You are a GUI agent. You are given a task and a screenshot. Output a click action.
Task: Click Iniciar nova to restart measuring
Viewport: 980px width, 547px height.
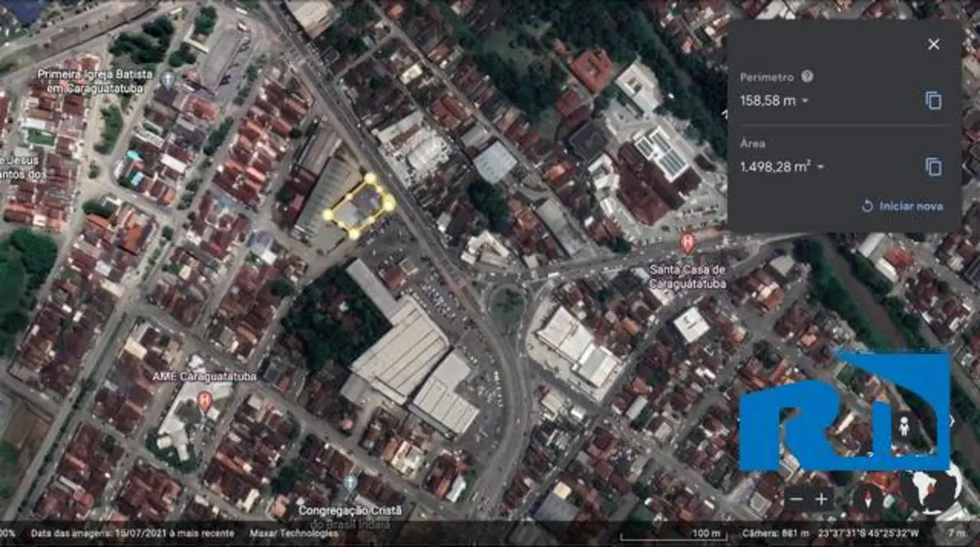click(x=901, y=206)
